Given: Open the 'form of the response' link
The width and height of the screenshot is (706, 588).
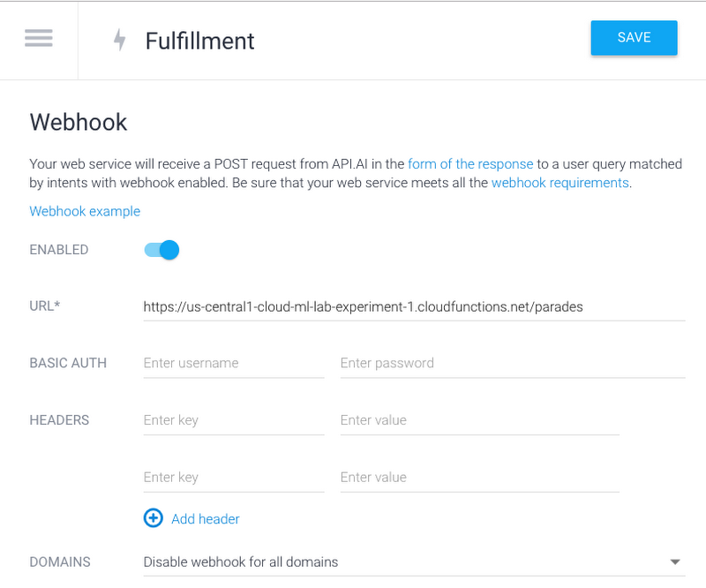Looking at the screenshot, I should click(470, 164).
